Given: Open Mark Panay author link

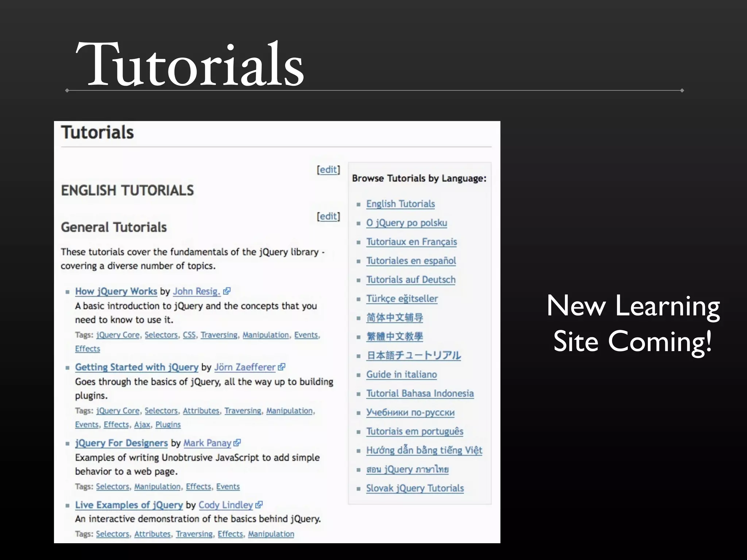Looking at the screenshot, I should (x=207, y=443).
